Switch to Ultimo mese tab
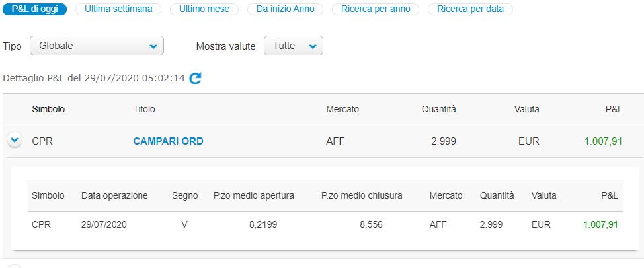 click(204, 9)
